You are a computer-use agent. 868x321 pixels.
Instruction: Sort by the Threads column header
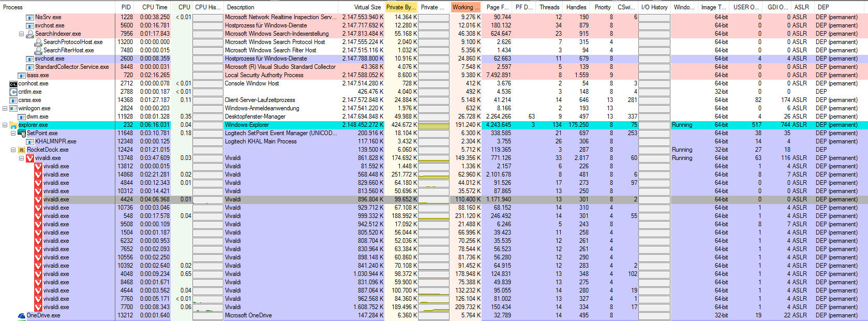coord(549,7)
